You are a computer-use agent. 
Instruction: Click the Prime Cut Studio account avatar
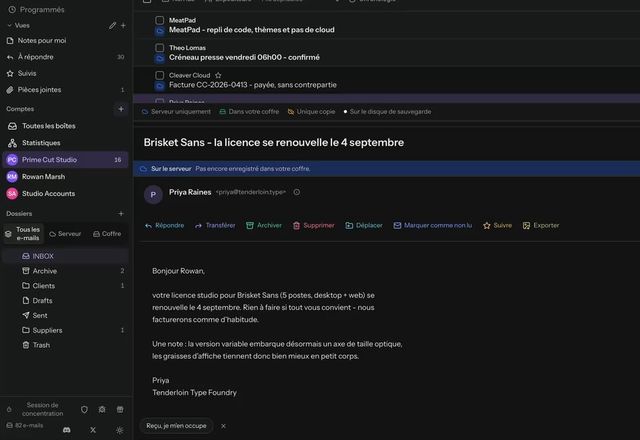click(x=12, y=160)
